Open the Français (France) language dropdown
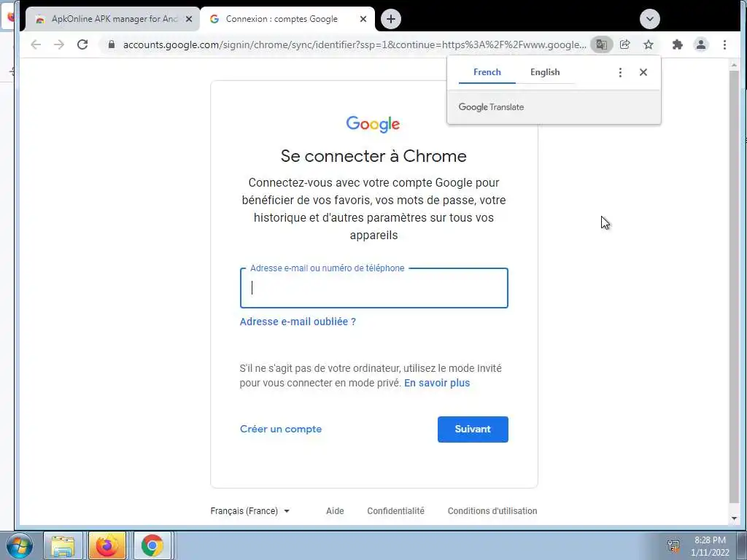The height and width of the screenshot is (560, 747). tap(250, 511)
